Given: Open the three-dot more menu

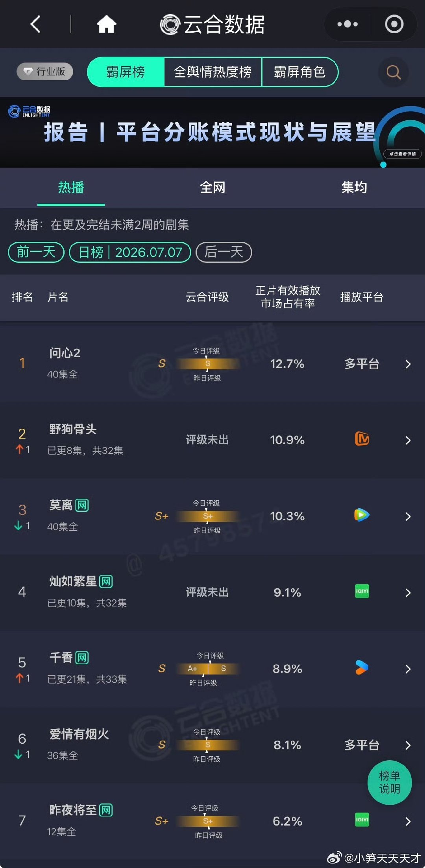Looking at the screenshot, I should pos(347,24).
